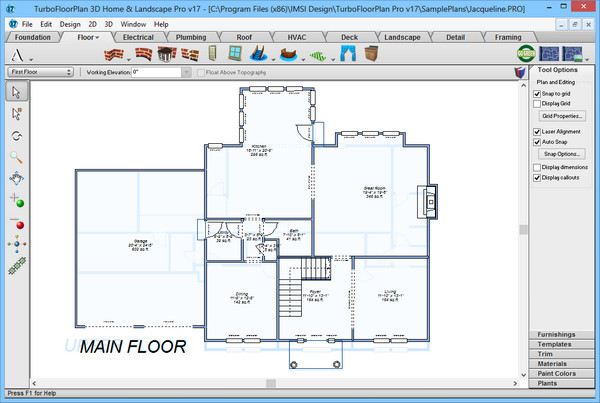Image resolution: width=600 pixels, height=403 pixels.
Task: Expand the Paint Colors panel section
Action: (556, 373)
